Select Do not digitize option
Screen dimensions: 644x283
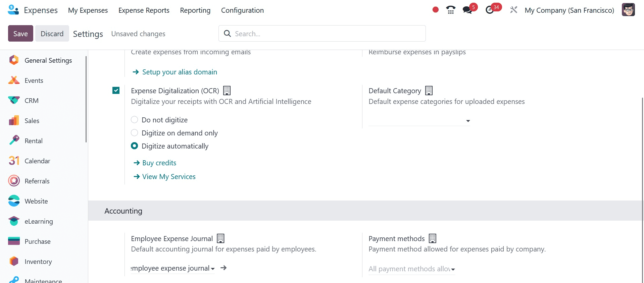point(134,120)
